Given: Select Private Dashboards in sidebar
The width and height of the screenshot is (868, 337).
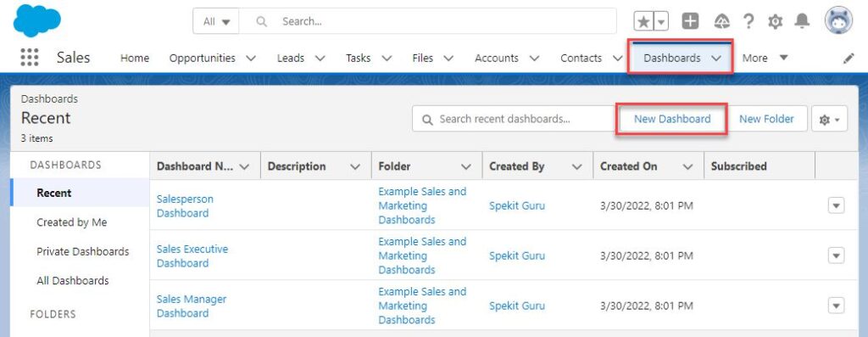Looking at the screenshot, I should [82, 251].
